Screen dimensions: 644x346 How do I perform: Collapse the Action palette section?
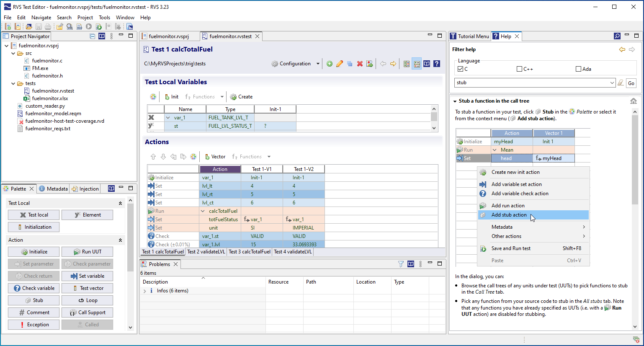point(120,240)
